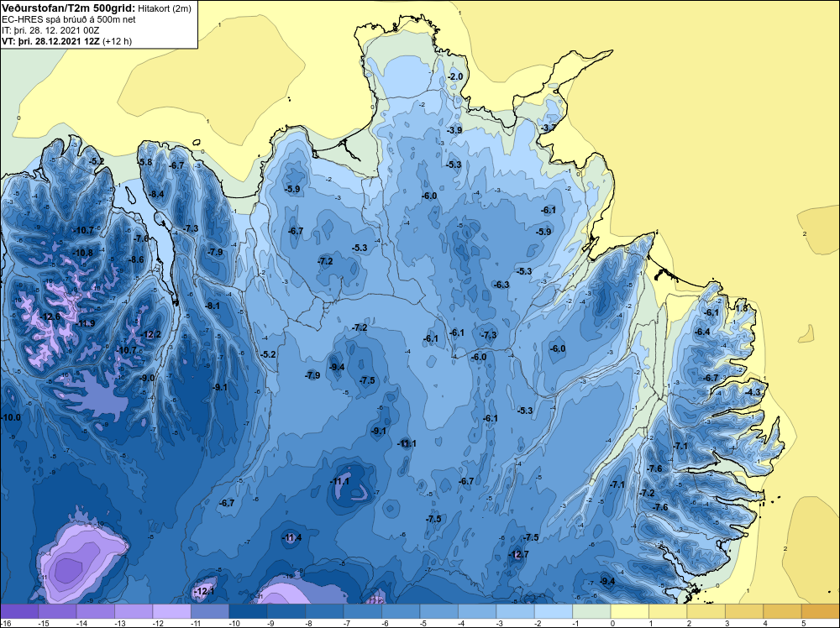Click the -11.4 temperature value
840x628 pixels.
pyautogui.click(x=292, y=537)
